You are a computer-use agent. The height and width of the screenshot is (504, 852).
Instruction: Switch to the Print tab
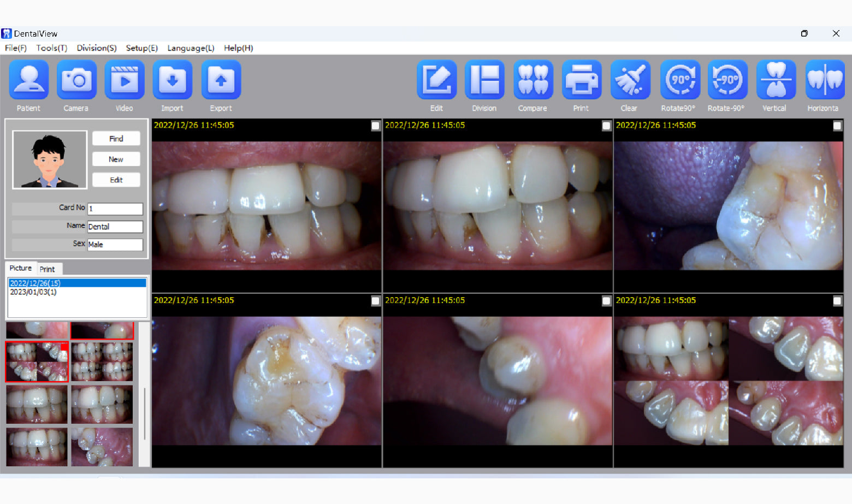(48, 269)
